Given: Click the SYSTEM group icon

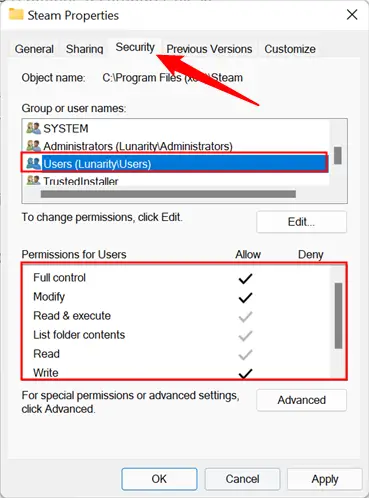Looking at the screenshot, I should coord(33,128).
